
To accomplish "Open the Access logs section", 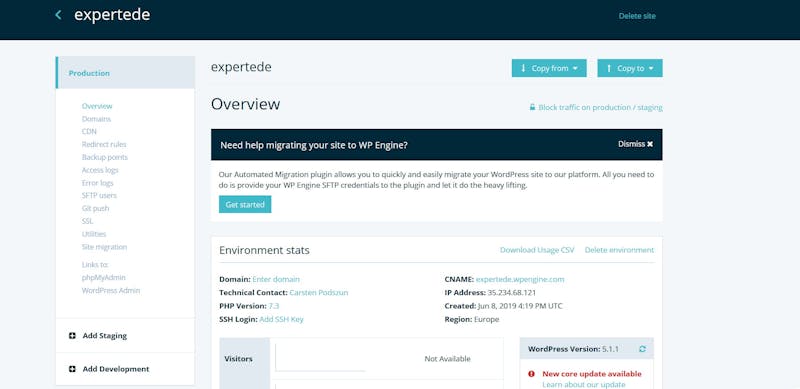I will point(100,170).
